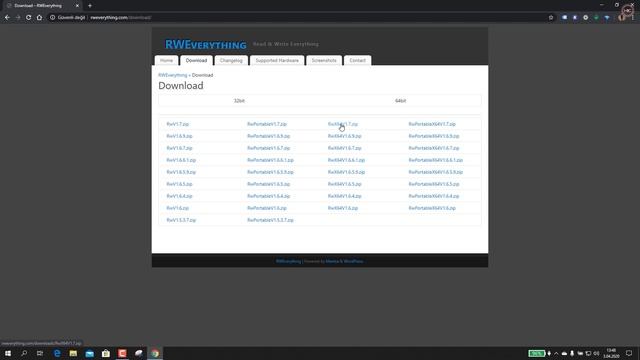Click the RWEverything breadcrumb link

pos(173,75)
